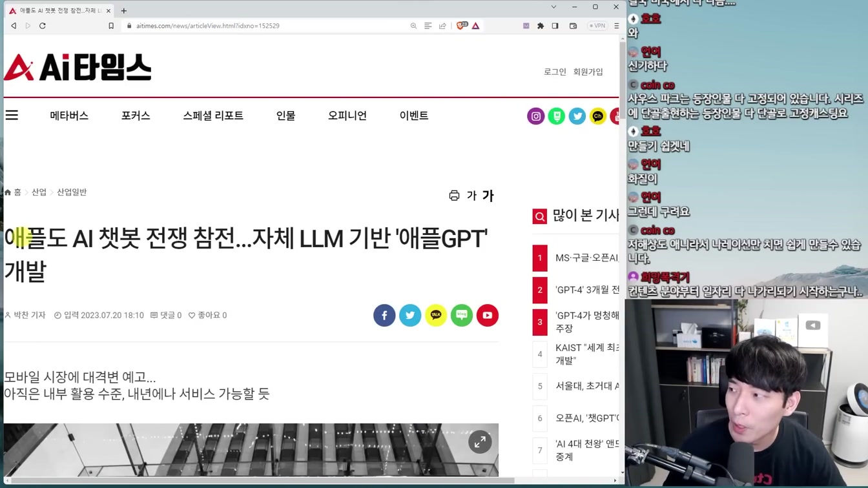The width and height of the screenshot is (868, 488).
Task: Bookmark this page using the bookmark icon
Action: (x=111, y=26)
